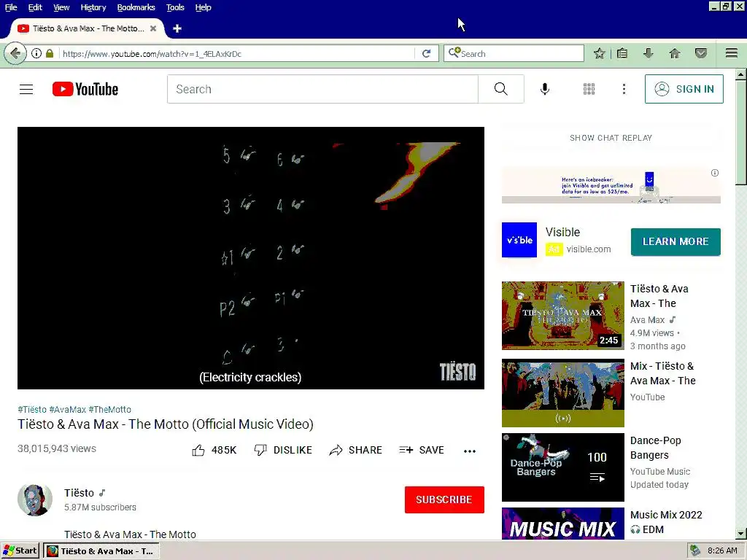Click the video player area
The width and height of the screenshot is (747, 560).
click(x=251, y=257)
